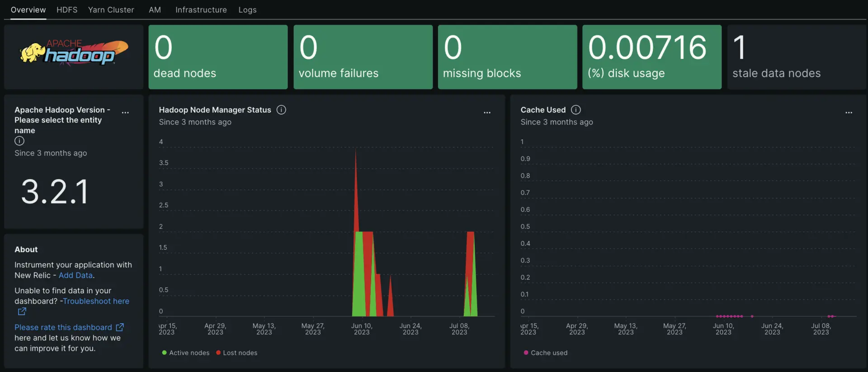
Task: Toggle the Lost nodes legend series
Action: click(240, 353)
